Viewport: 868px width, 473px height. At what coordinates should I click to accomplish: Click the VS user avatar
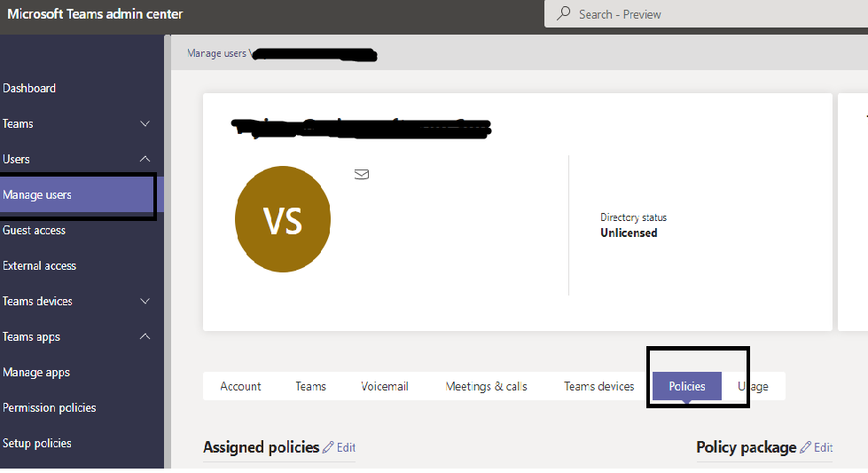click(x=283, y=219)
